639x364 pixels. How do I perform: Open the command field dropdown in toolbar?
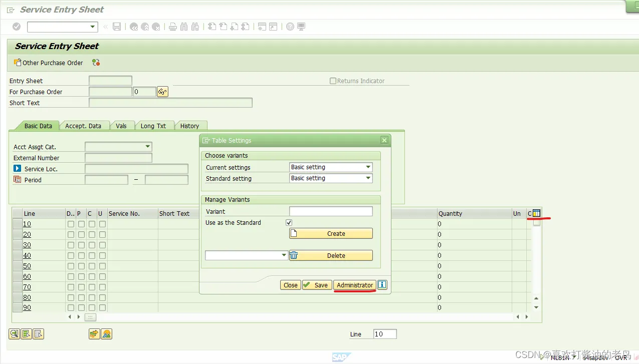92,27
